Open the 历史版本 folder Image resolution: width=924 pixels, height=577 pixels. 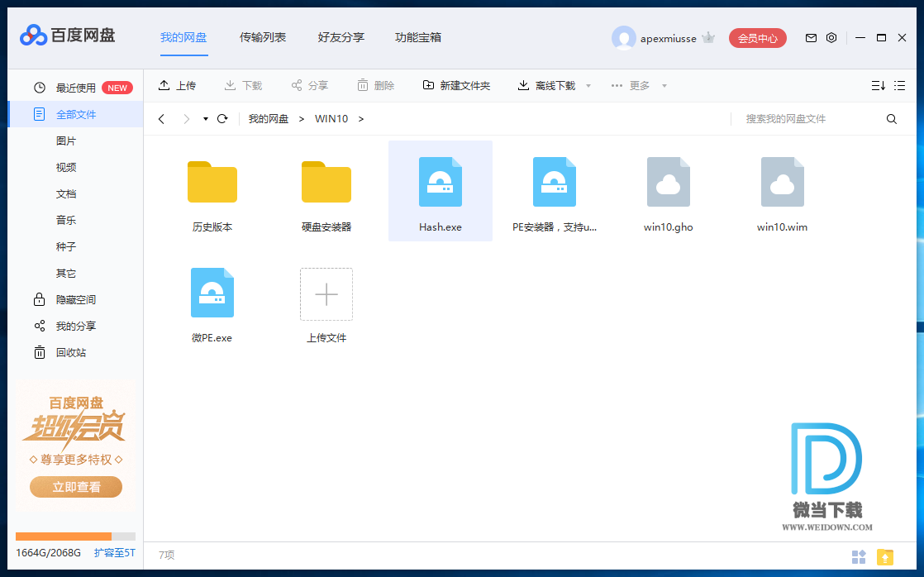click(x=212, y=182)
